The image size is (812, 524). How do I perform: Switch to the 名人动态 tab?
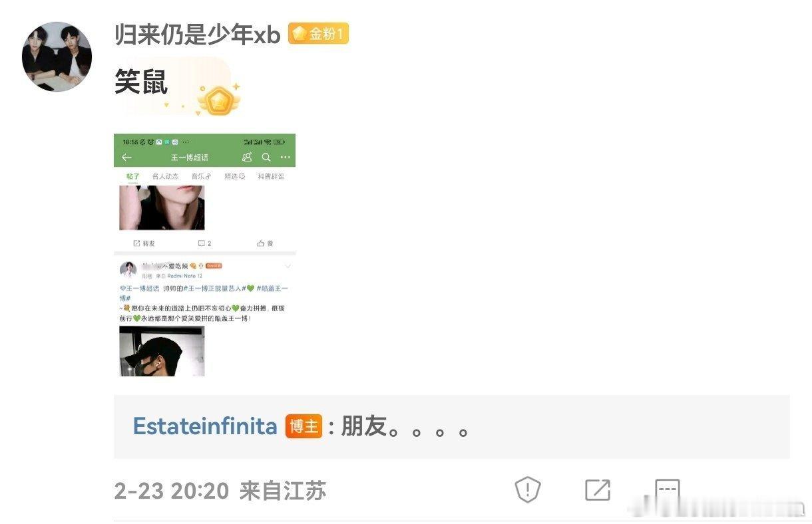pyautogui.click(x=165, y=176)
